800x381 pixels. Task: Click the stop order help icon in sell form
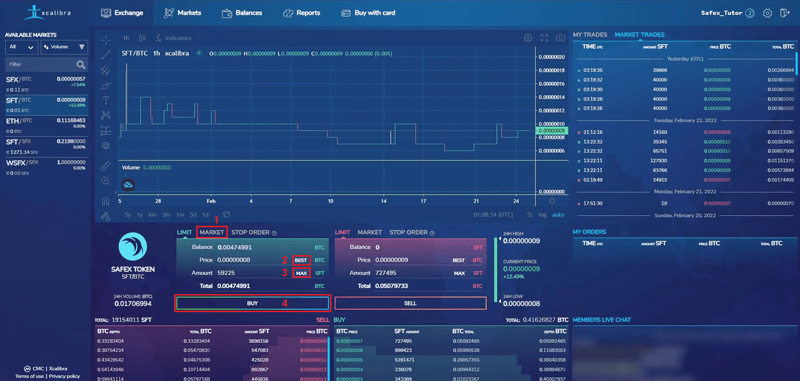(x=432, y=233)
